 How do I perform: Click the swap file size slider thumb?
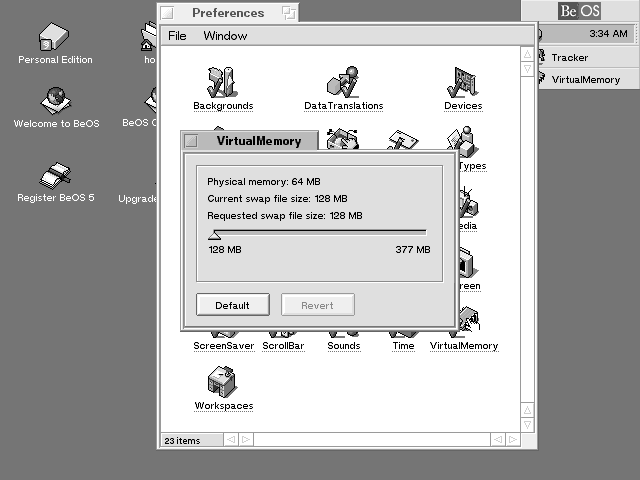click(x=215, y=235)
